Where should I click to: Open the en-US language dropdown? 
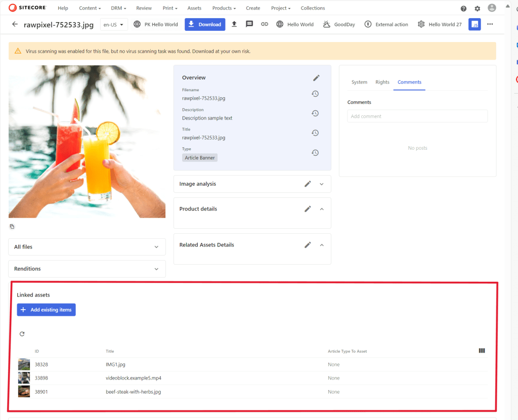[114, 25]
